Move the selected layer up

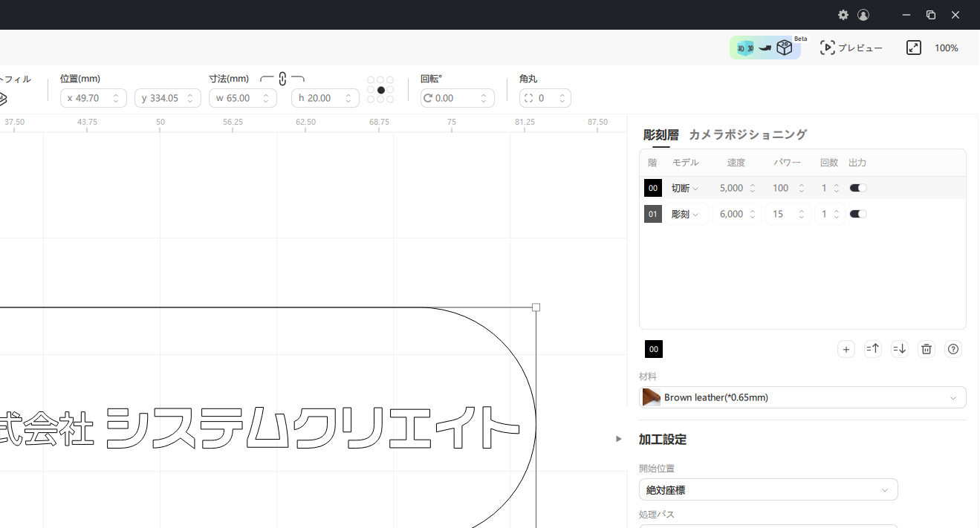click(873, 349)
